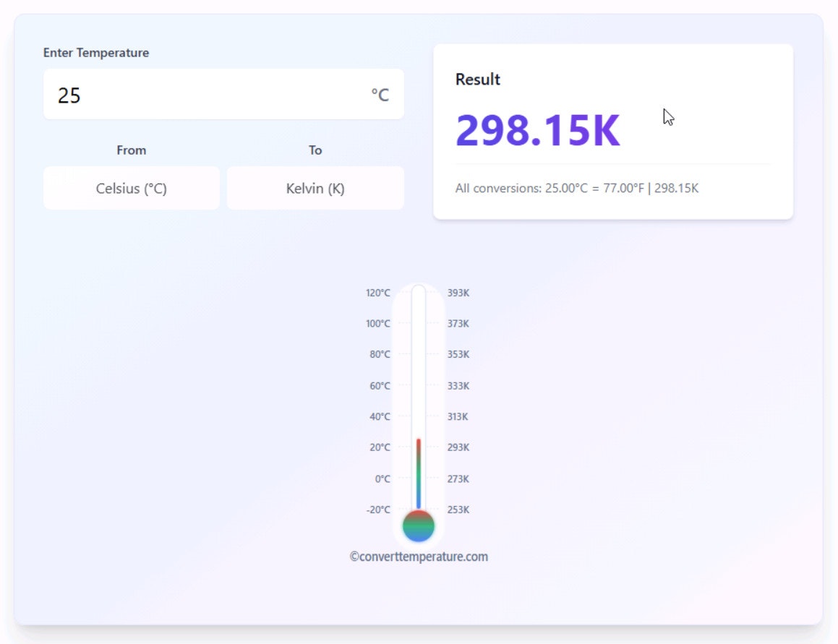Open the To unit selector showing Kelvin (K)

tap(315, 188)
